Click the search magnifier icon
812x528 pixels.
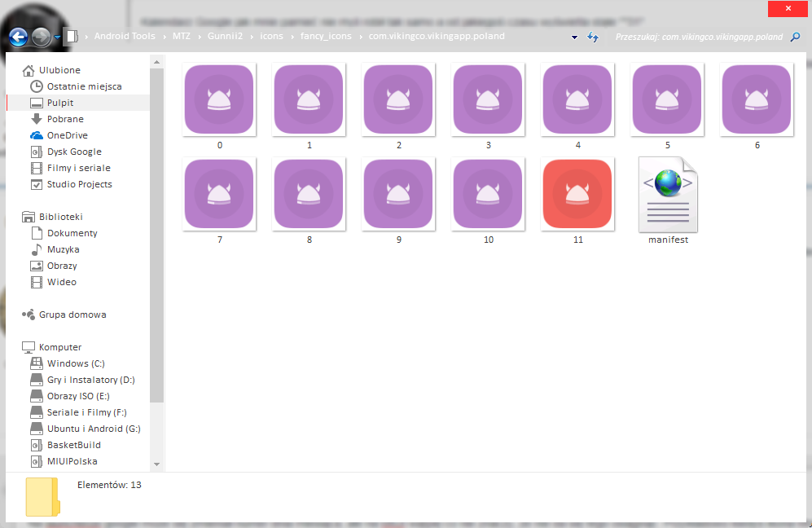click(796, 37)
